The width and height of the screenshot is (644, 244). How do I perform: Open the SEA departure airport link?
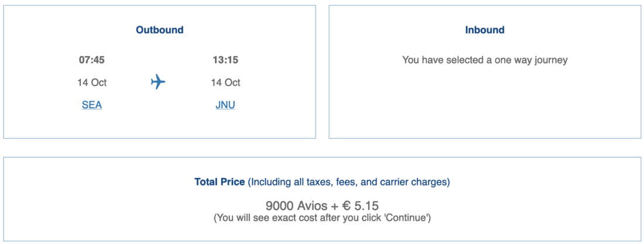coord(92,105)
